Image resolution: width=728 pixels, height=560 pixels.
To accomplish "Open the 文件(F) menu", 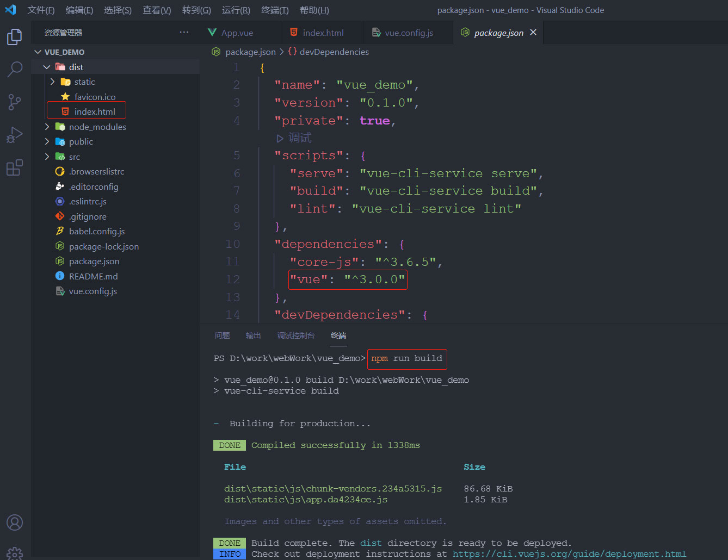I will click(41, 10).
